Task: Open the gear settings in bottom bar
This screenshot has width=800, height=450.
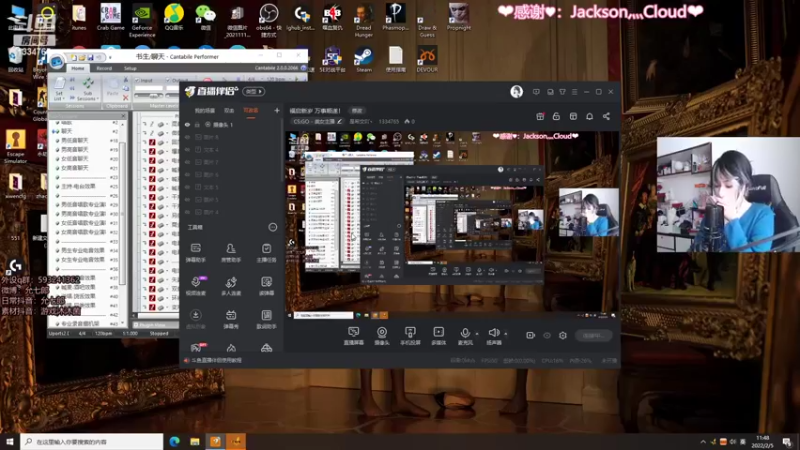Action: 563,335
